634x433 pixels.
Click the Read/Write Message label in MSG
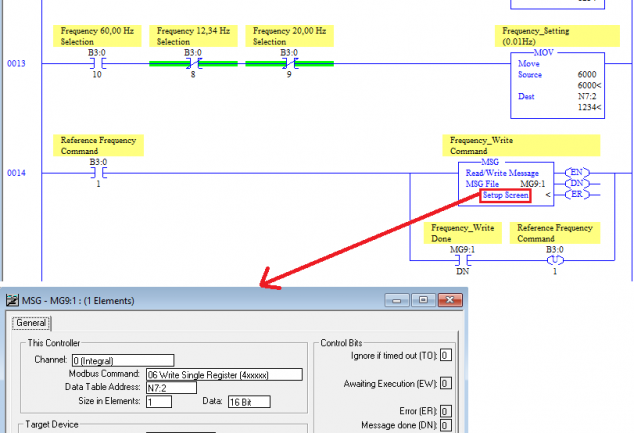point(502,173)
